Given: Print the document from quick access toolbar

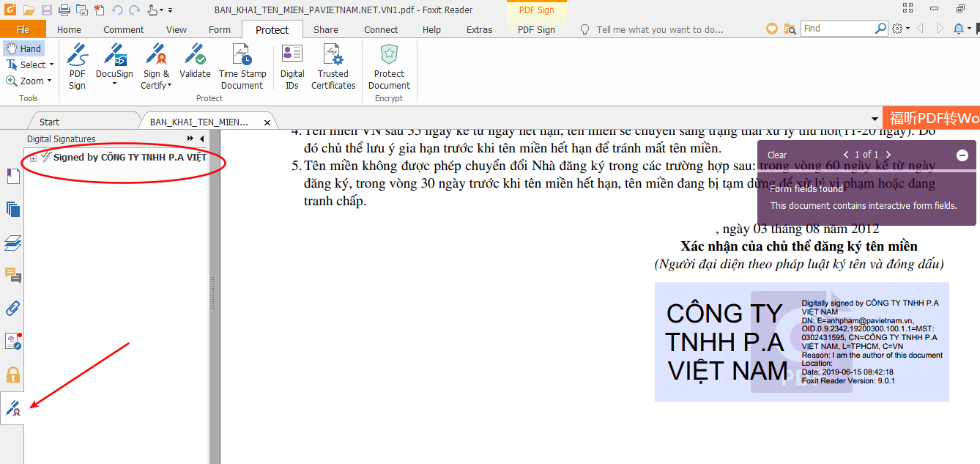Looking at the screenshot, I should tap(64, 10).
